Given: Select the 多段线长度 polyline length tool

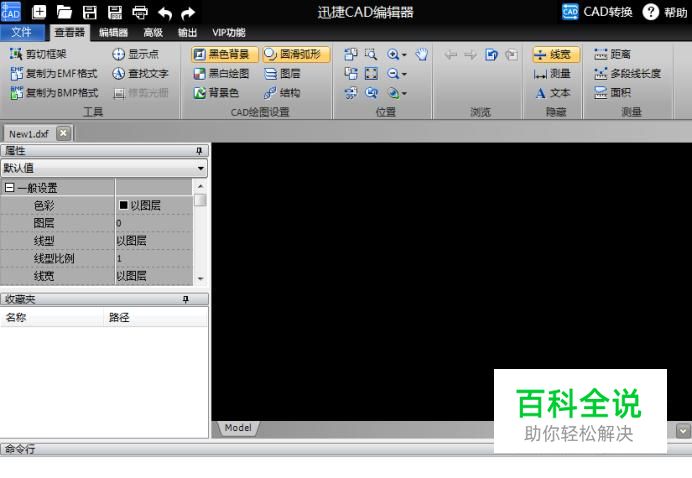Looking at the screenshot, I should point(628,73).
